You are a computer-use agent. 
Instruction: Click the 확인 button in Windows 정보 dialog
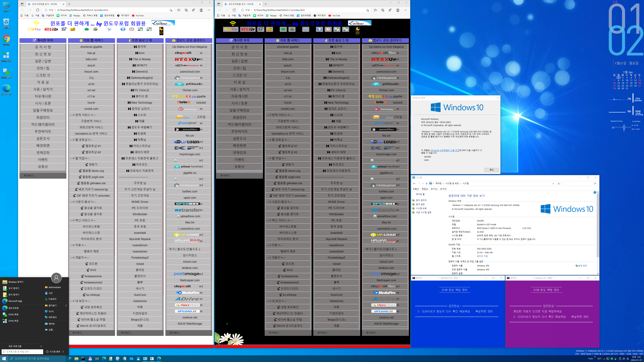pyautogui.click(x=492, y=170)
